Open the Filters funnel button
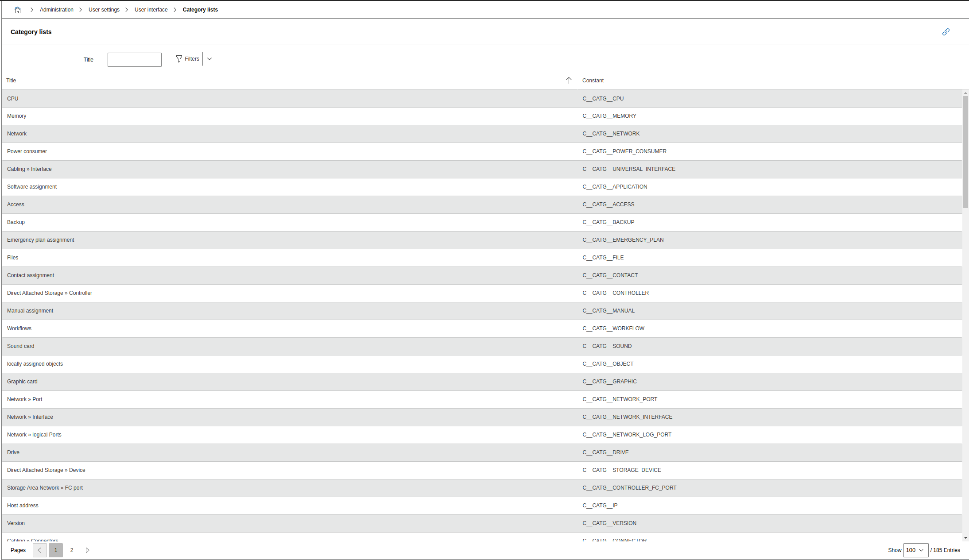Viewport: 969px width, 560px height. (188, 59)
